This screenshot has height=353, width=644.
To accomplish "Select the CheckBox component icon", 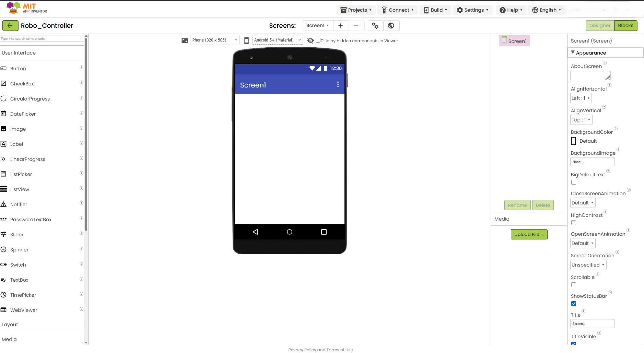I will point(4,83).
